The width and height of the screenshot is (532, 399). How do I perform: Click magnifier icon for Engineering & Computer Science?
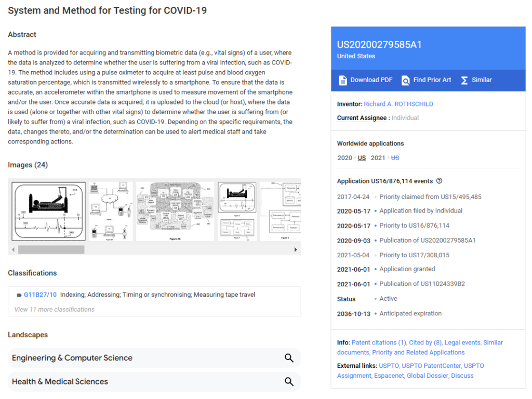pos(289,358)
